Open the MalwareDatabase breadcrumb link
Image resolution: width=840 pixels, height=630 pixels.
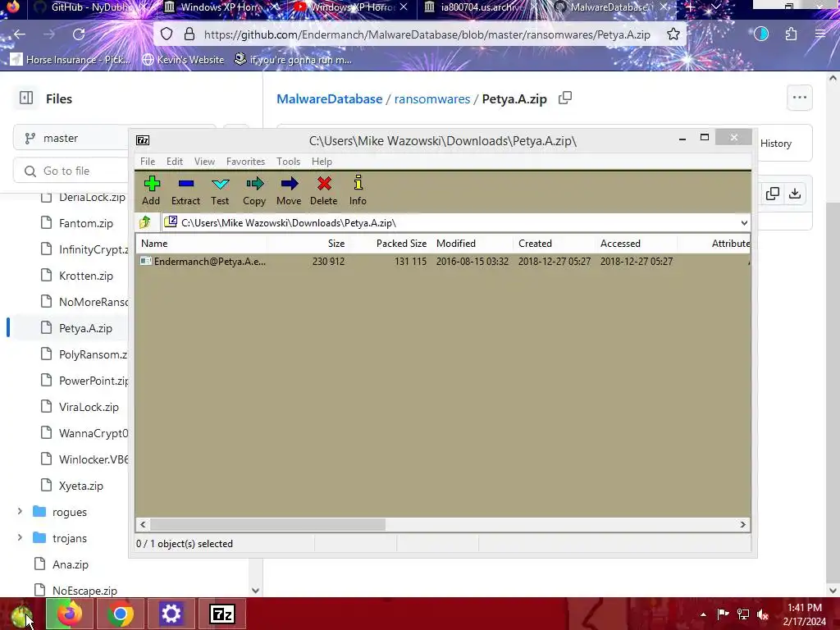[330, 99]
